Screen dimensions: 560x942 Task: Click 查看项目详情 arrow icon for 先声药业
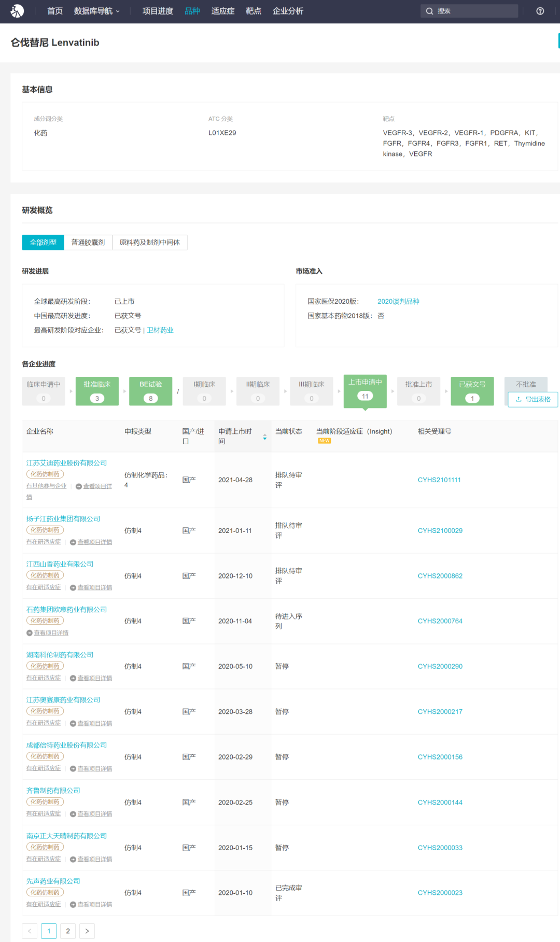click(x=73, y=905)
